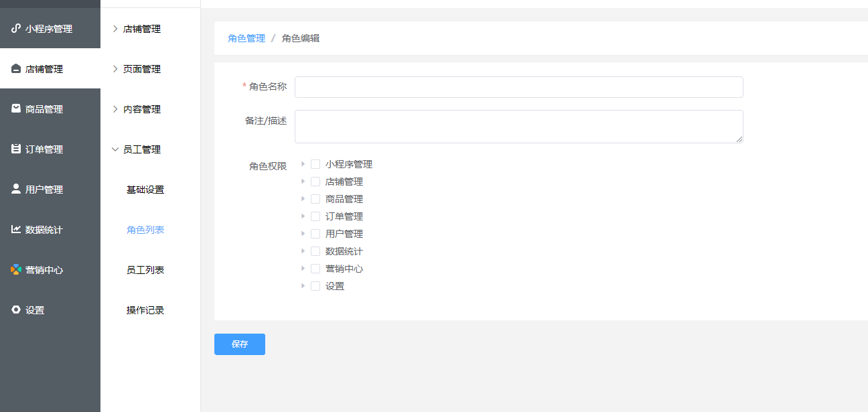The width and height of the screenshot is (868, 412).
Task: Click the 订单管理 order icon
Action: (16, 149)
